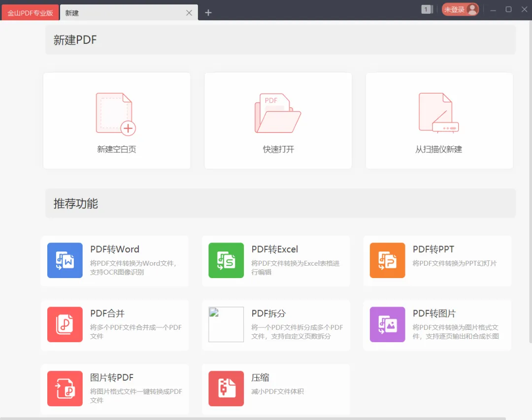Viewport: 532px width, 420px height.
Task: Click description 将PDF文件转换为PPT幻灯片
Action: tap(455, 263)
